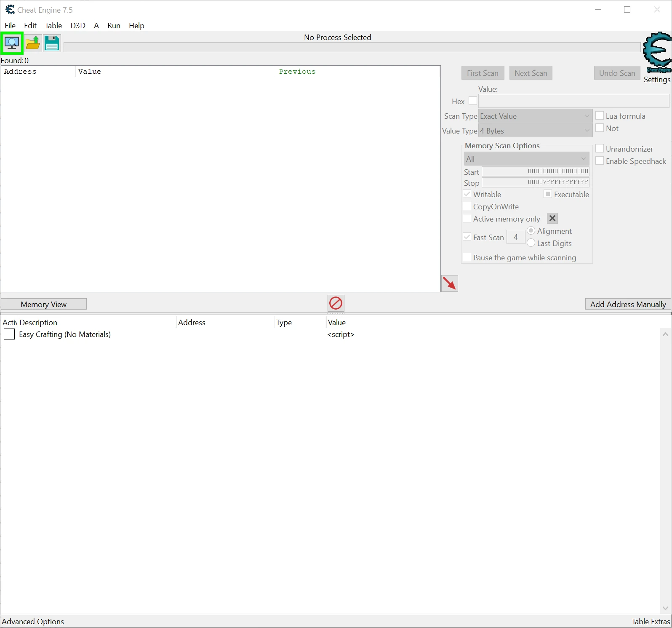Screen dimensions: 672x628
Task: Click Add Address Manually button
Action: [x=627, y=304]
